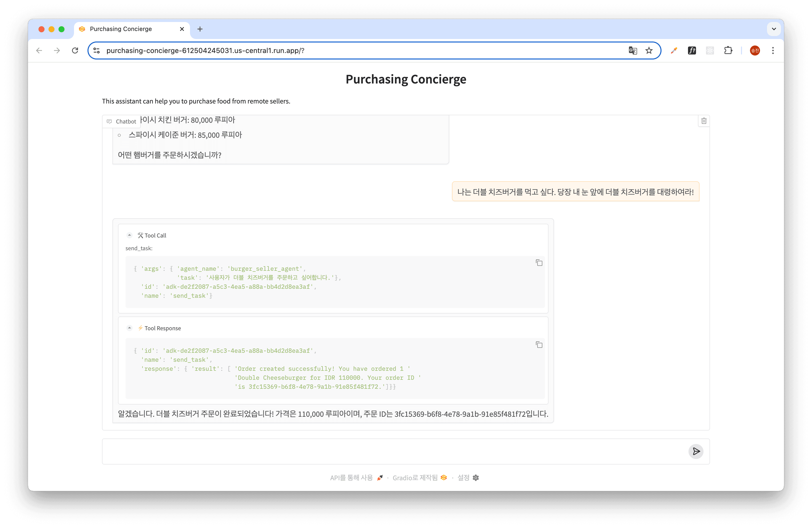The image size is (812, 528).
Task: Open the greyed-out extension icon
Action: coord(710,50)
